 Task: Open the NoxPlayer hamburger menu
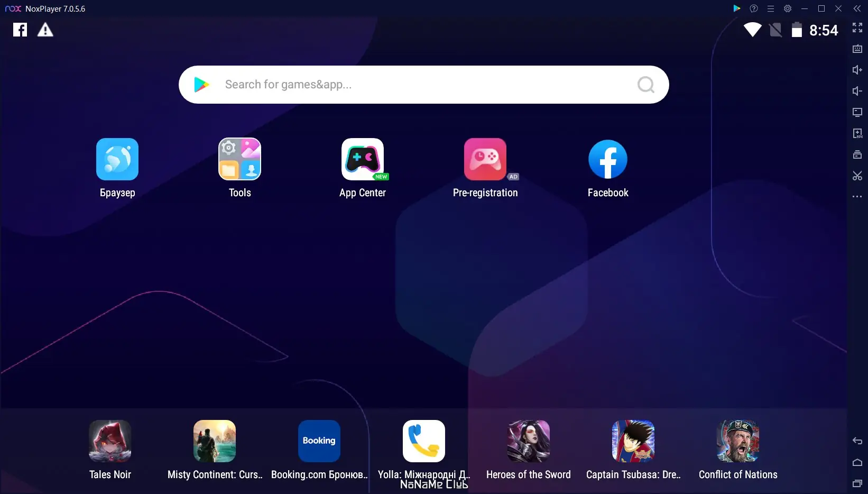[x=771, y=8]
